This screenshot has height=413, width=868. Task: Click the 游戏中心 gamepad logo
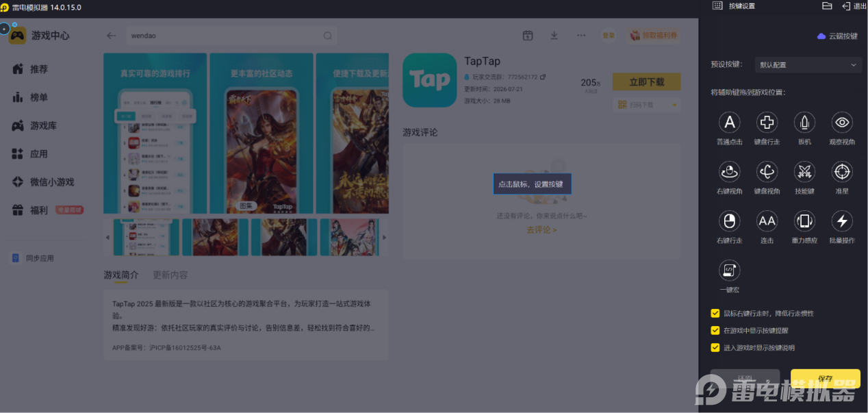(17, 36)
